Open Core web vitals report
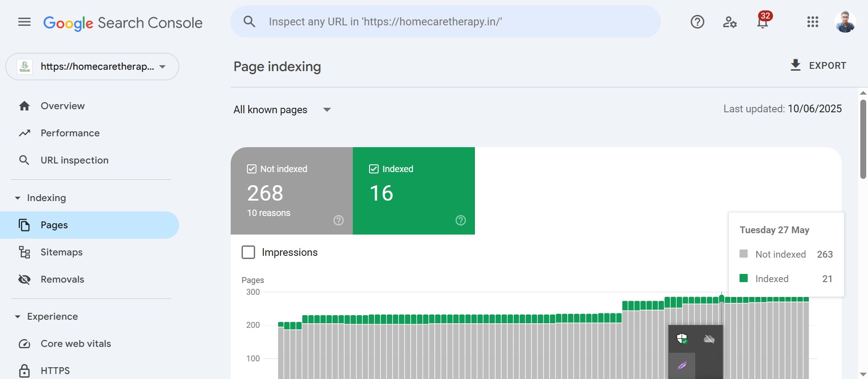This screenshot has width=868, height=379. [x=90, y=344]
